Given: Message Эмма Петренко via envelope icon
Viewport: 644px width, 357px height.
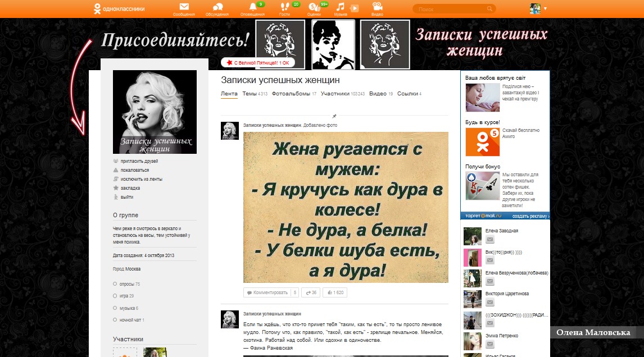Looking at the screenshot, I should coord(489,344).
